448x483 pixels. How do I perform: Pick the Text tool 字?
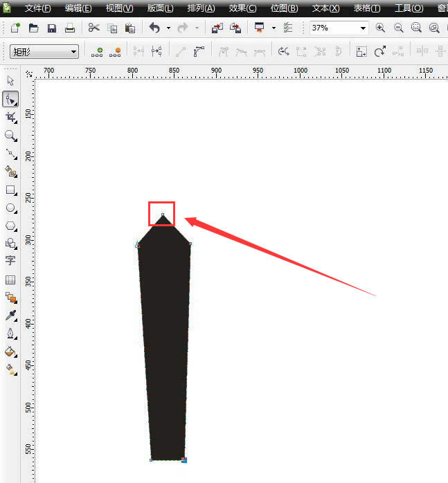pyautogui.click(x=10, y=261)
